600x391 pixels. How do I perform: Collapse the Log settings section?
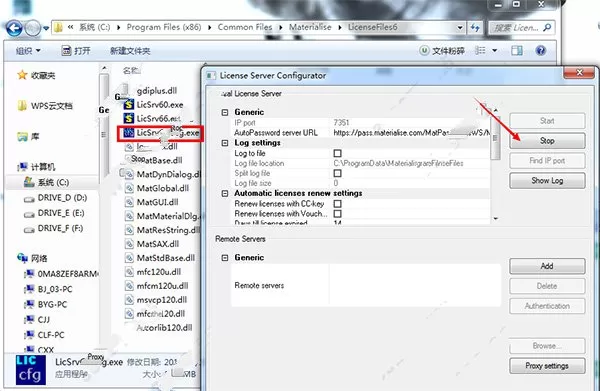point(225,143)
